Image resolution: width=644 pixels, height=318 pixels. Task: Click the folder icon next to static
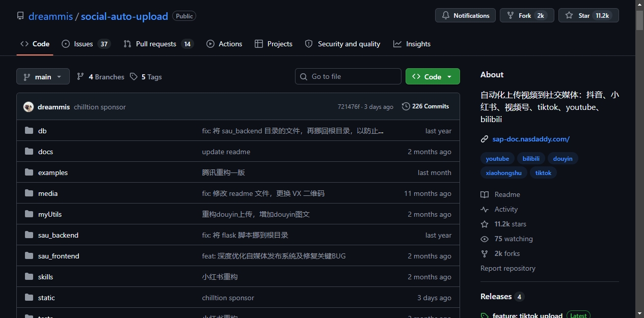[29, 298]
